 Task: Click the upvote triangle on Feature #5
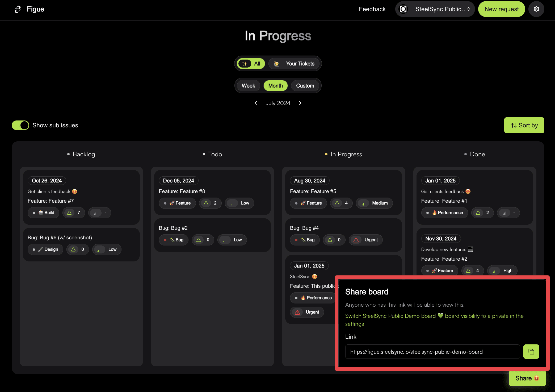pos(337,203)
